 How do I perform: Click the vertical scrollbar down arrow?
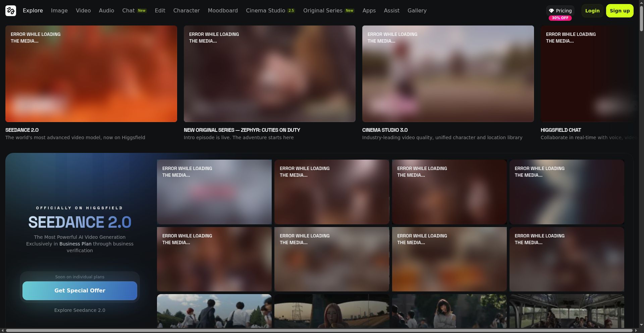[641, 325]
